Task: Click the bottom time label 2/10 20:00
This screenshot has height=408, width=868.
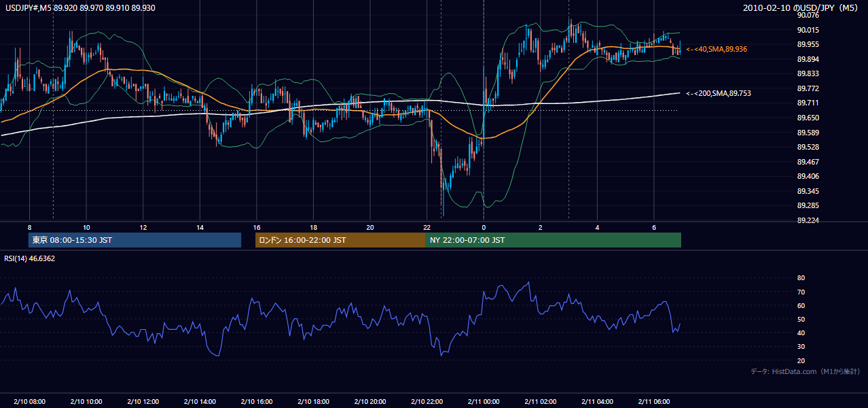Action: (369, 402)
